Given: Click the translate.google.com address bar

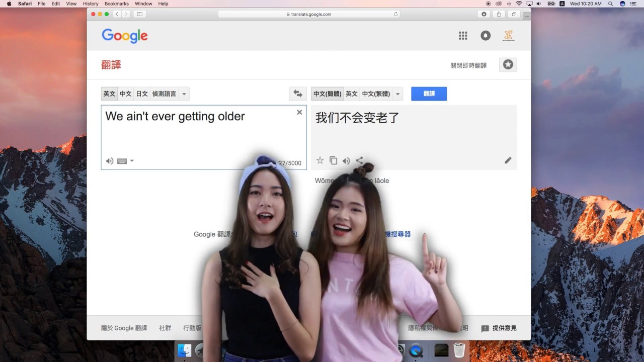Looking at the screenshot, I should (309, 14).
